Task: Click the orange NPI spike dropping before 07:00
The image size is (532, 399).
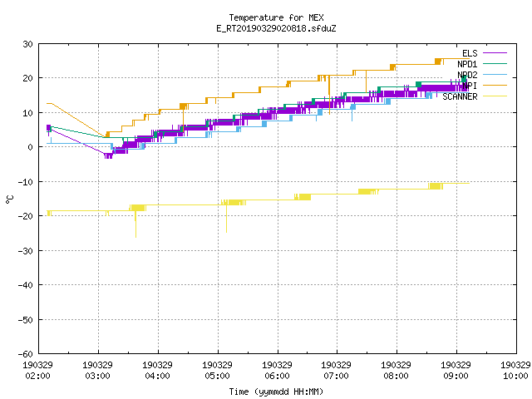Action: 329,95
